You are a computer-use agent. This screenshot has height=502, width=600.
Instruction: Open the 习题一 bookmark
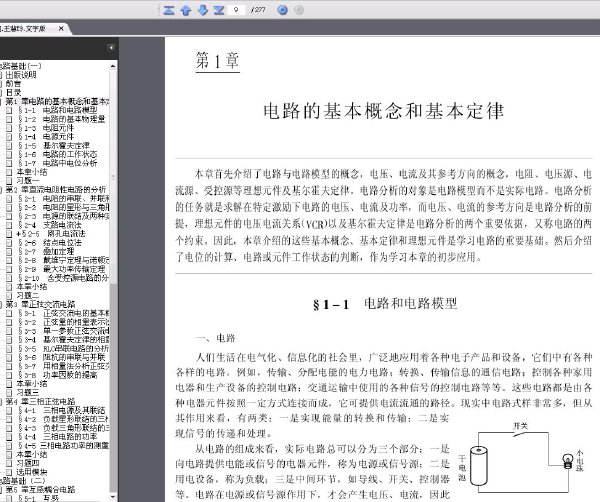[28, 181]
